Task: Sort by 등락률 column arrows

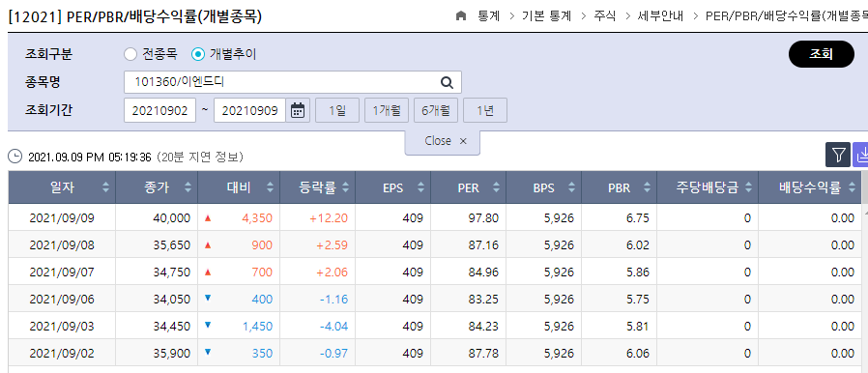Action: tap(345, 187)
